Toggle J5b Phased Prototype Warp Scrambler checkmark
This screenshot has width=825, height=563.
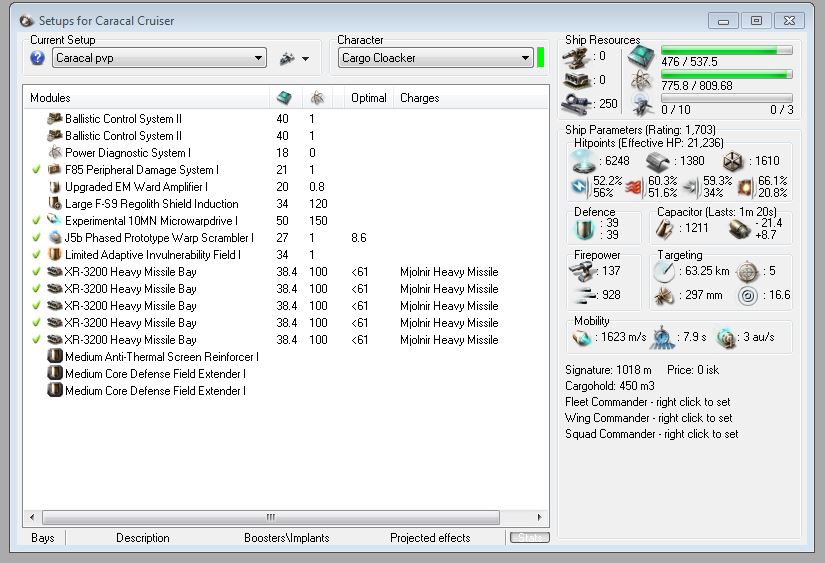tap(36, 238)
